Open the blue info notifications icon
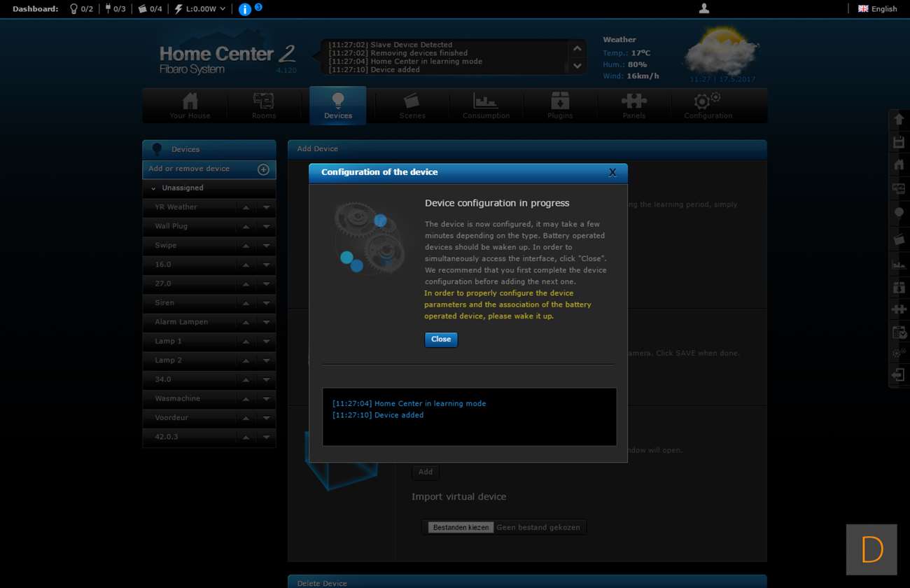The image size is (910, 588). [245, 9]
